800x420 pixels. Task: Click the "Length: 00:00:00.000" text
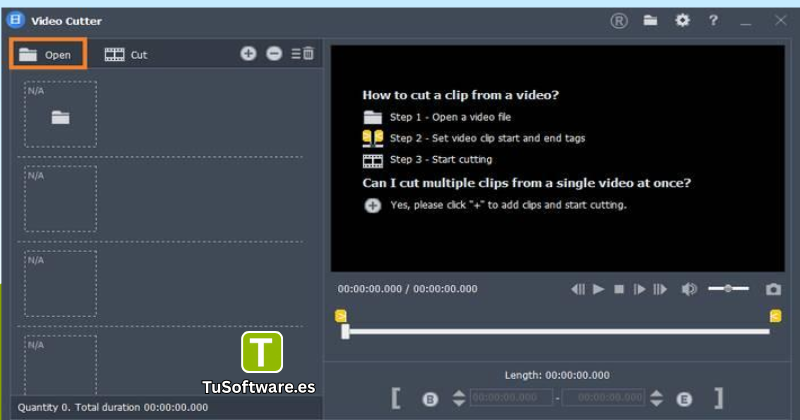coord(557,375)
